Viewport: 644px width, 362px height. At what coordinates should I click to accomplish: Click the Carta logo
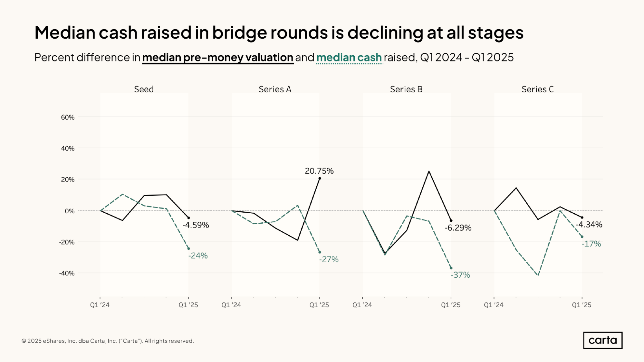click(602, 340)
